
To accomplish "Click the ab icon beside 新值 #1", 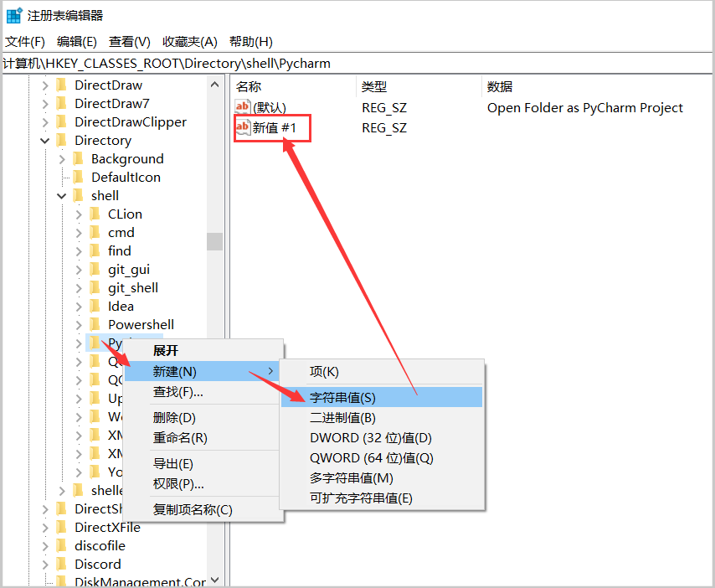I will click(241, 127).
